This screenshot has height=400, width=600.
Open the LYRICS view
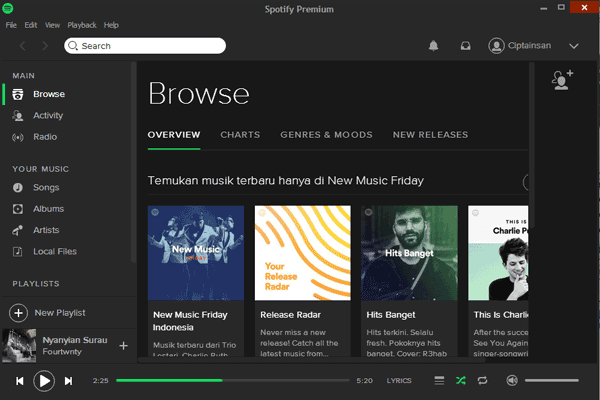point(399,380)
